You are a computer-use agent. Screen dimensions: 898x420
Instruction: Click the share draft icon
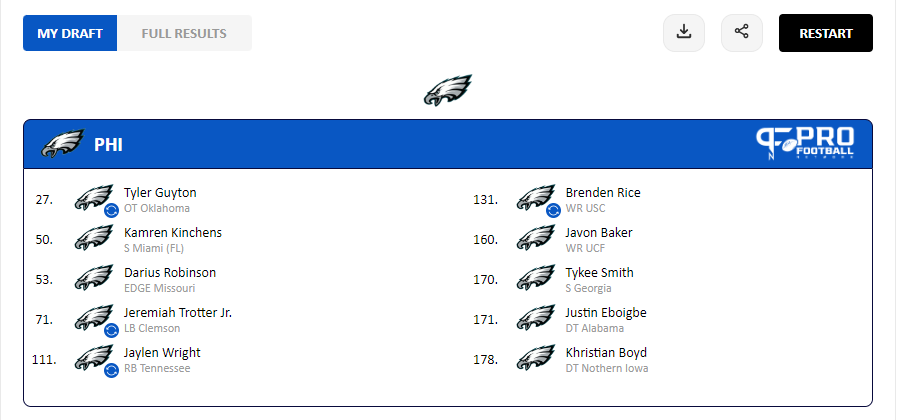point(741,33)
